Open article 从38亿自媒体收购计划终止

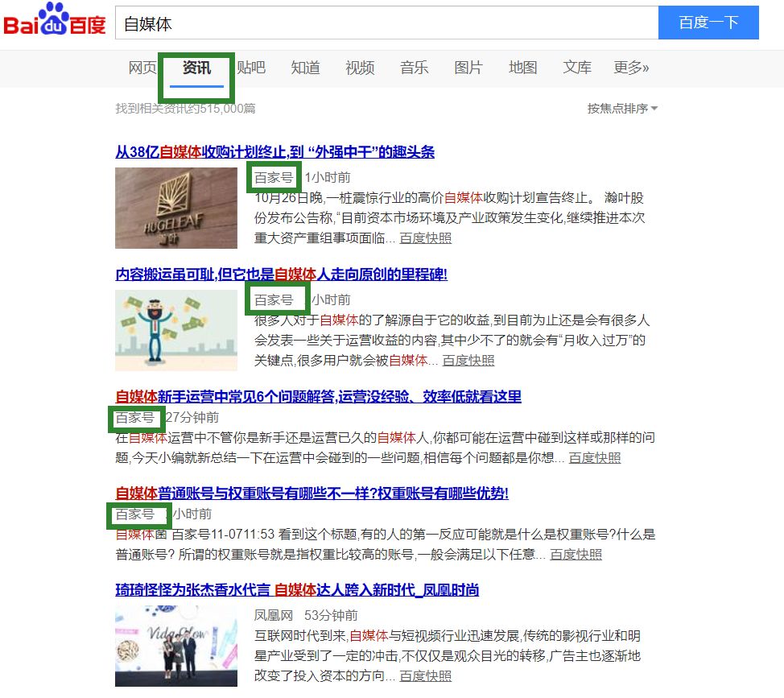[x=275, y=151]
